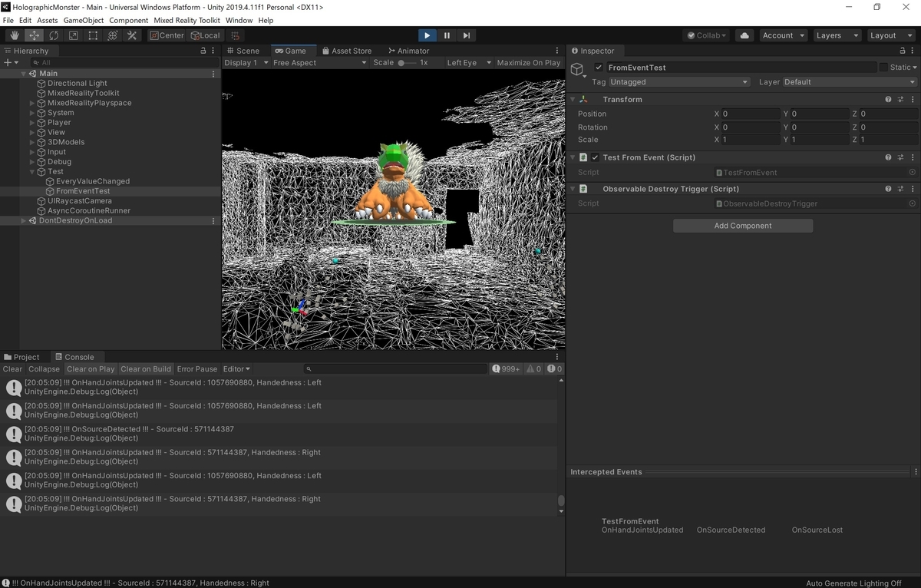Select UIRaycastCamera in the Hierarchy

pyautogui.click(x=80, y=201)
